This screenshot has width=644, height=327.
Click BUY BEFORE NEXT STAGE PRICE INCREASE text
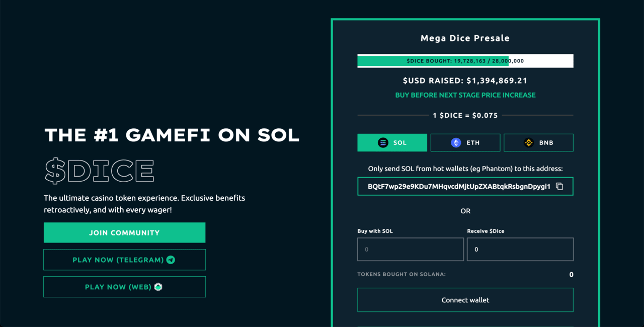tap(465, 95)
